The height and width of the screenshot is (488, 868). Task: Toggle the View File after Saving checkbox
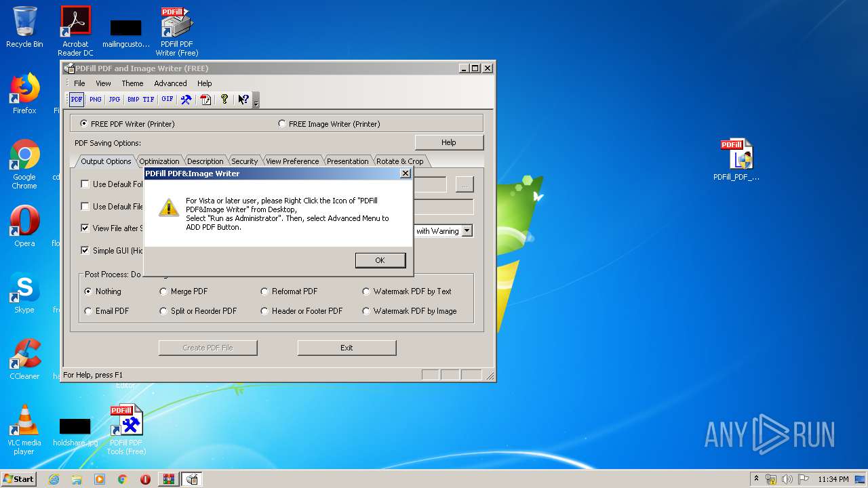click(x=85, y=228)
